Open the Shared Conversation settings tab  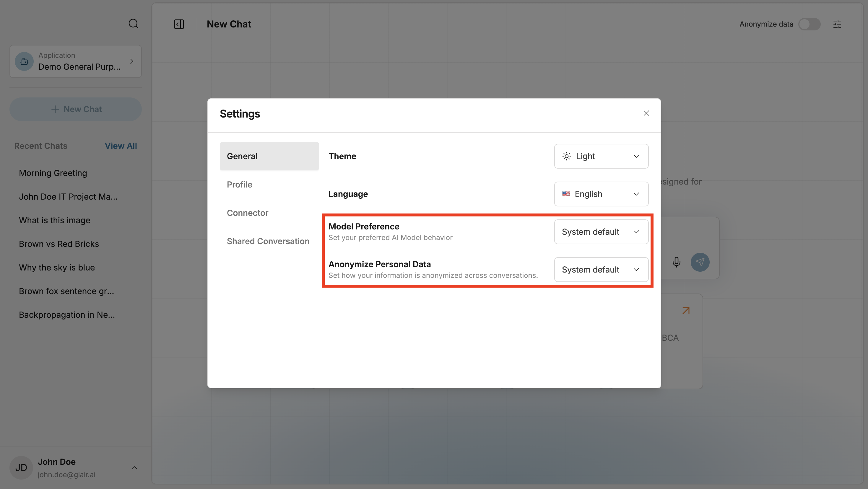pyautogui.click(x=268, y=241)
